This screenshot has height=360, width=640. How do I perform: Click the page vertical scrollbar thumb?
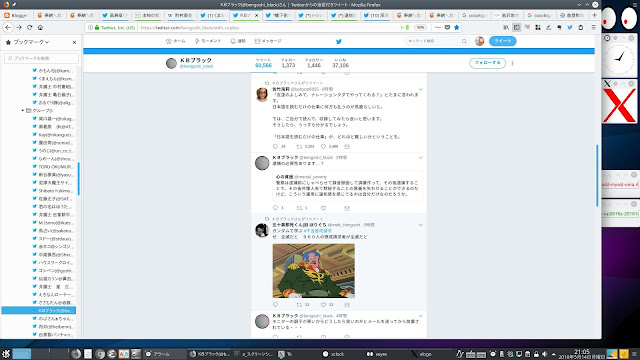(x=598, y=176)
